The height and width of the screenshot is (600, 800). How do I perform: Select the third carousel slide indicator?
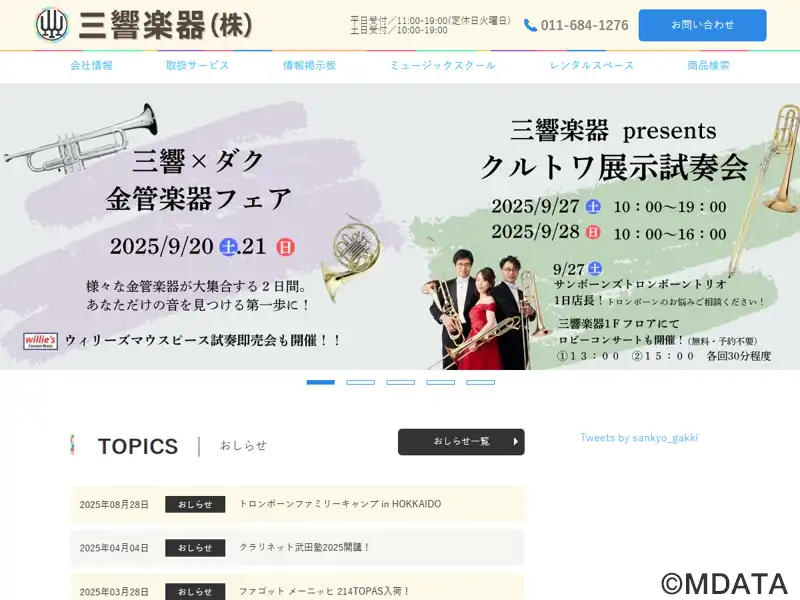tap(401, 382)
